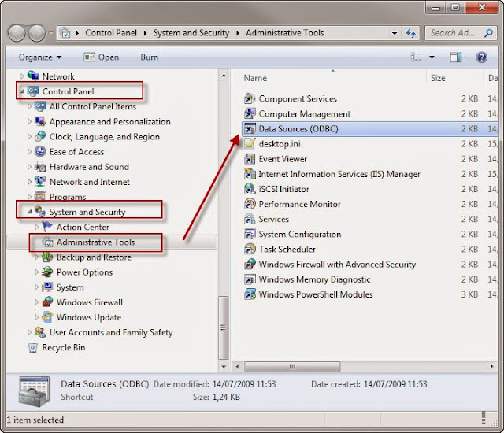Click the navigation pane scroll up arrow
Viewport: 504px width, 433px height.
click(x=224, y=76)
